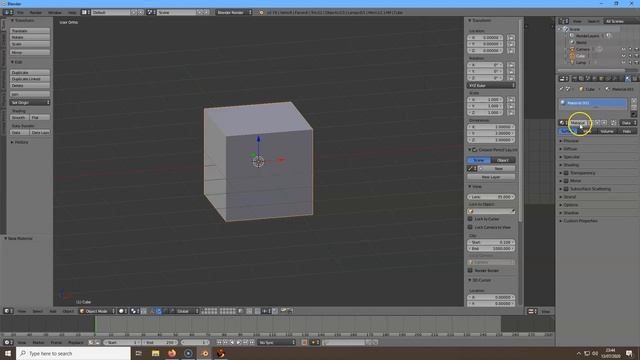Click the New Layer grease pencil button
The width and height of the screenshot is (640, 360).
click(491, 177)
